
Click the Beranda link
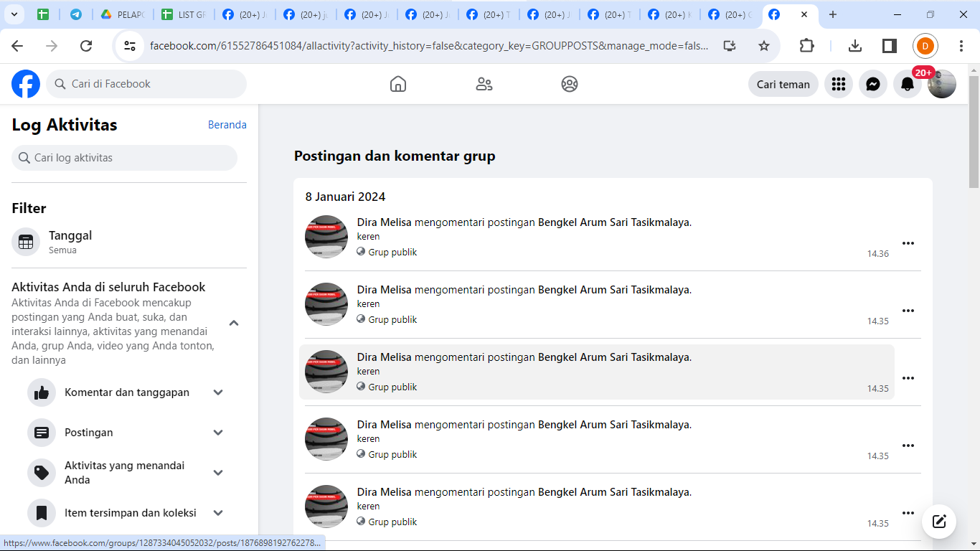227,125
